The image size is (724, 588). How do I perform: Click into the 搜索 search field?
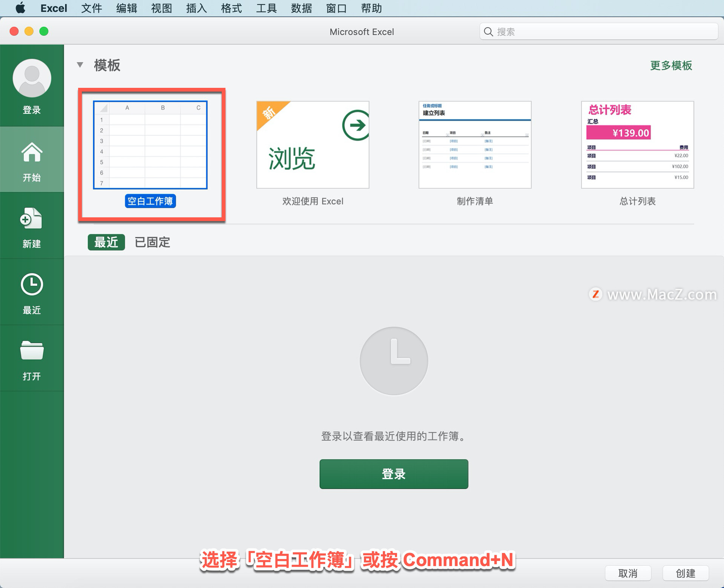pyautogui.click(x=603, y=32)
